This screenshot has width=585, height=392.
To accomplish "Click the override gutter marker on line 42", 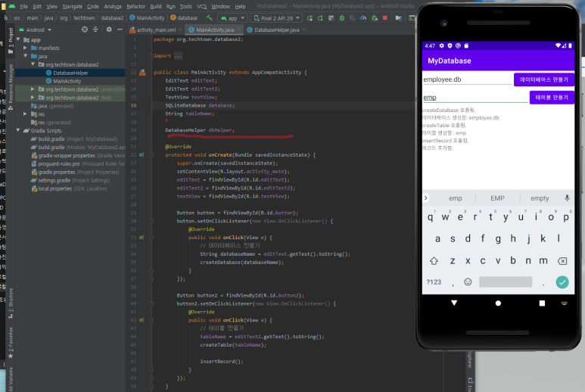I will click(142, 320).
